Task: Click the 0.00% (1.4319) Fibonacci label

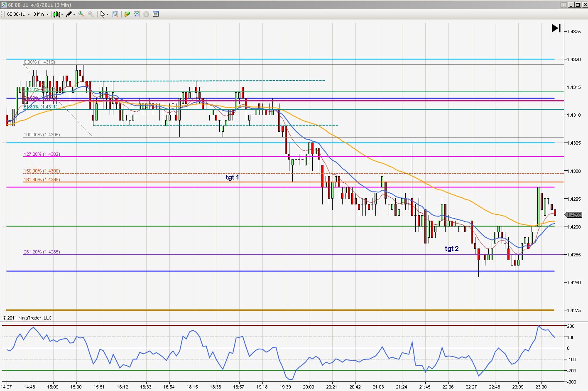Action: (x=39, y=62)
